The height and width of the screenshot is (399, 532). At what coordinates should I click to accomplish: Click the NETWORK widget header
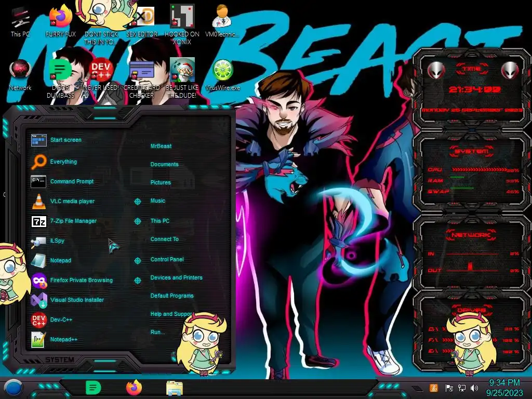point(471,234)
